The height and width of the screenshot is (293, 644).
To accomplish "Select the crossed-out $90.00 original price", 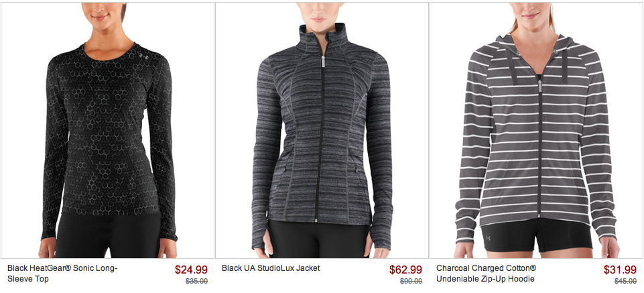I will click(411, 281).
